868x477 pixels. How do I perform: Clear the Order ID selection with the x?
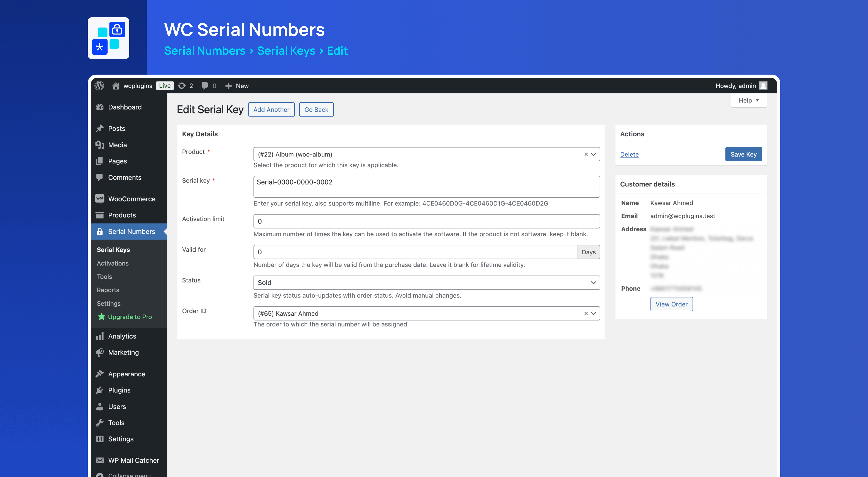(x=586, y=313)
